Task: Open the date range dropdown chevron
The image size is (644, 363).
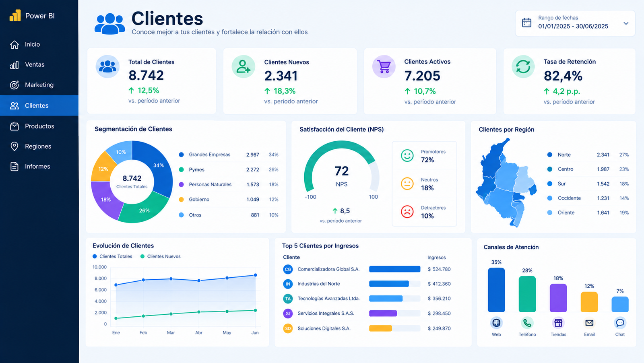Action: [626, 23]
